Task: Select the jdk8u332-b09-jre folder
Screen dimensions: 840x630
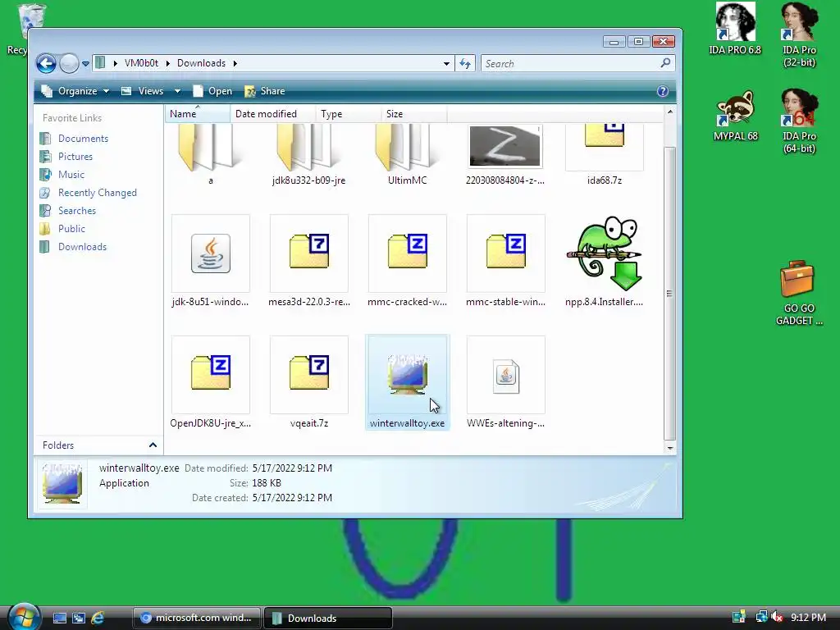Action: pos(309,148)
